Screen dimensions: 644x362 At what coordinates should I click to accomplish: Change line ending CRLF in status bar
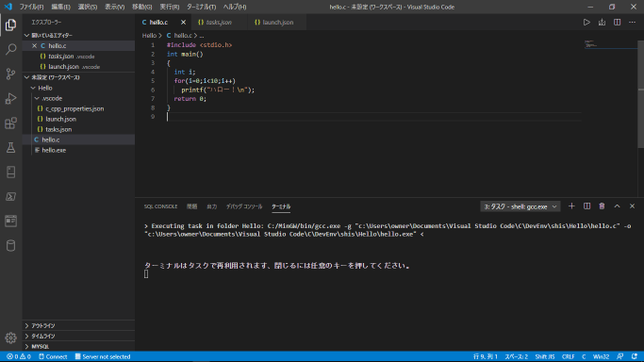click(568, 356)
